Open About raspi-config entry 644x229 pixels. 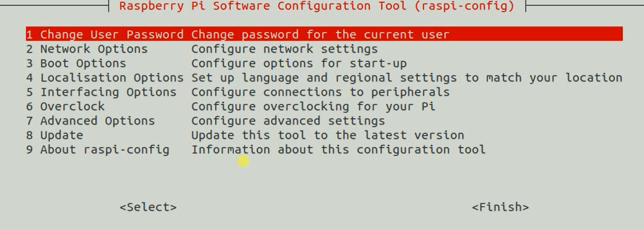coord(97,150)
